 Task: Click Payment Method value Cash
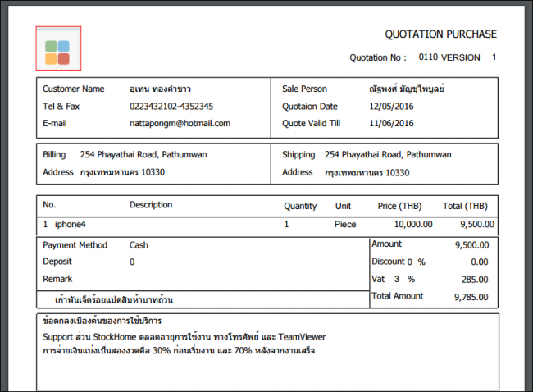pyautogui.click(x=139, y=245)
